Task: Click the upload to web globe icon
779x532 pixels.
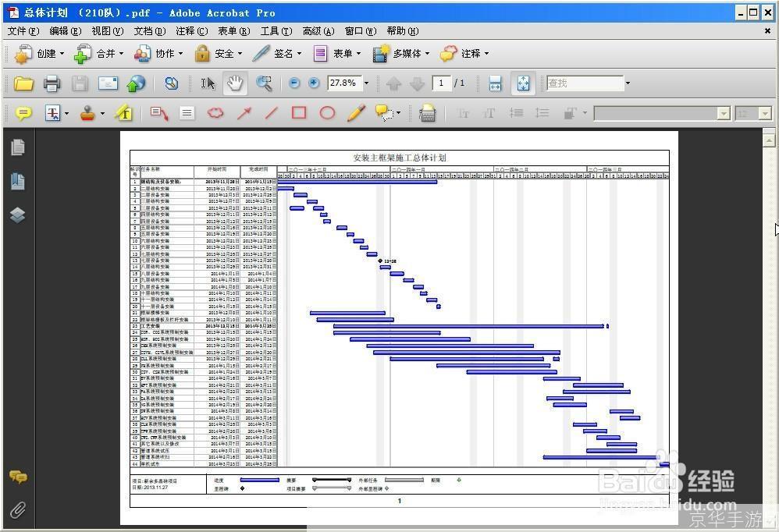Action: coord(136,83)
